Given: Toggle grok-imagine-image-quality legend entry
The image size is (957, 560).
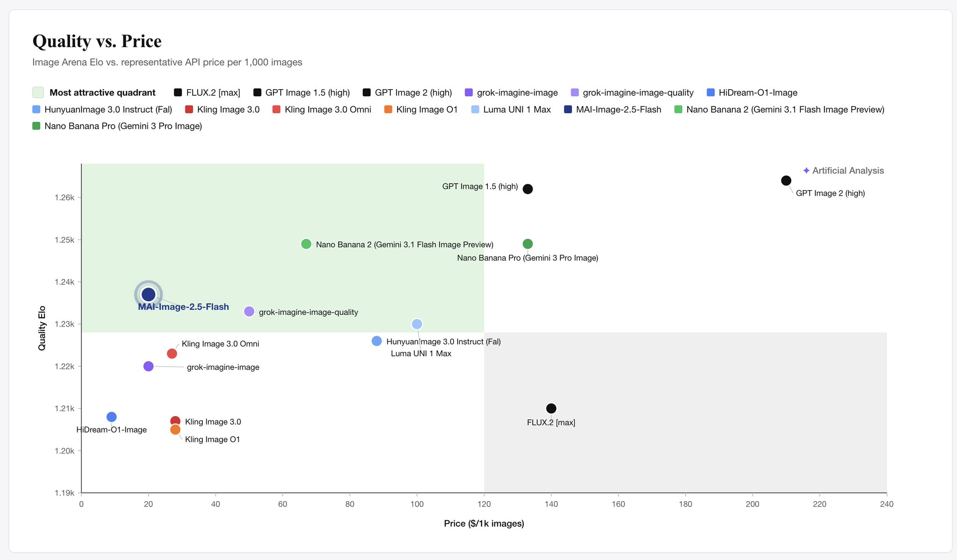Looking at the screenshot, I should [x=633, y=92].
